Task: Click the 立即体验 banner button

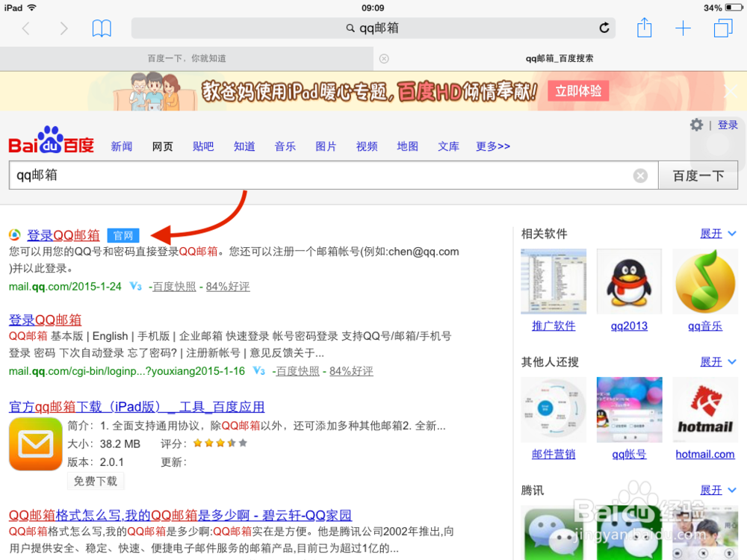Action: coord(578,91)
